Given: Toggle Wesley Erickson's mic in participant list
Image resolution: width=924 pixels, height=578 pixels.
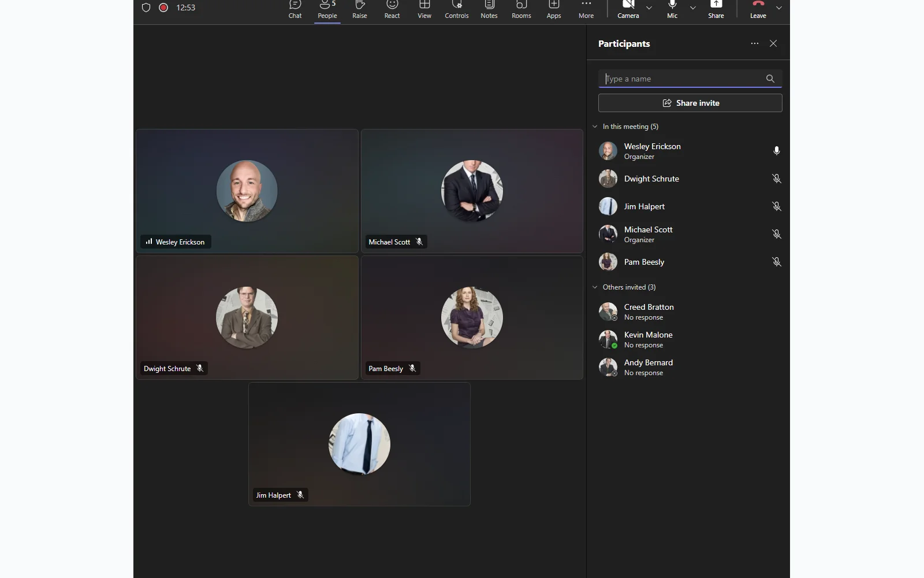Looking at the screenshot, I should click(x=777, y=151).
